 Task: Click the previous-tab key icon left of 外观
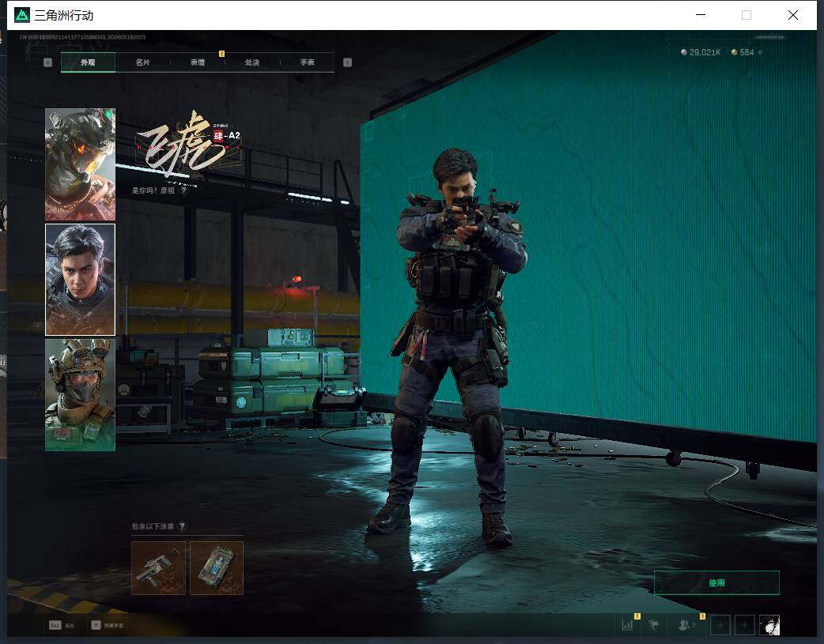tap(47, 62)
